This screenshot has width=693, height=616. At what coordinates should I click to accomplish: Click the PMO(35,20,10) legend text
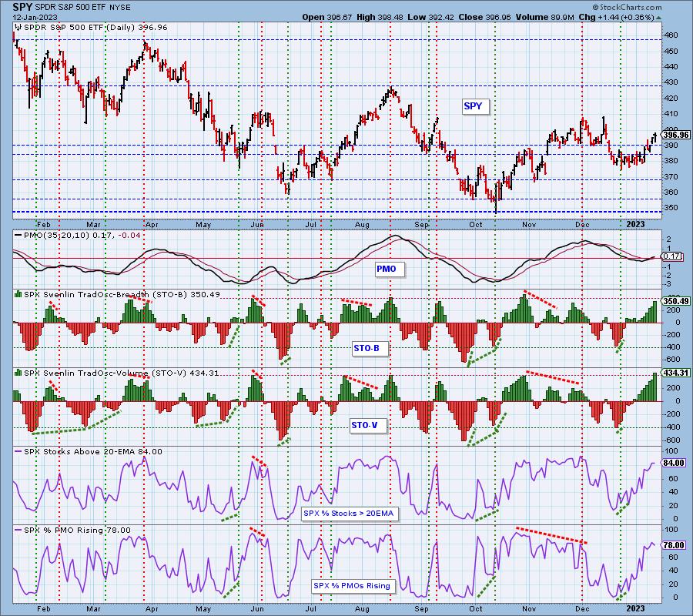(x=82, y=235)
